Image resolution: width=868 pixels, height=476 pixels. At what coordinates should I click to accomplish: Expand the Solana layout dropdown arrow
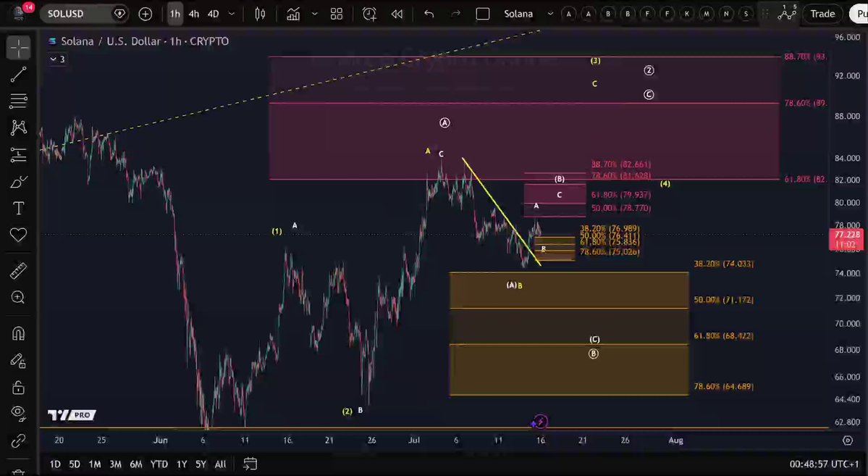(x=549, y=14)
